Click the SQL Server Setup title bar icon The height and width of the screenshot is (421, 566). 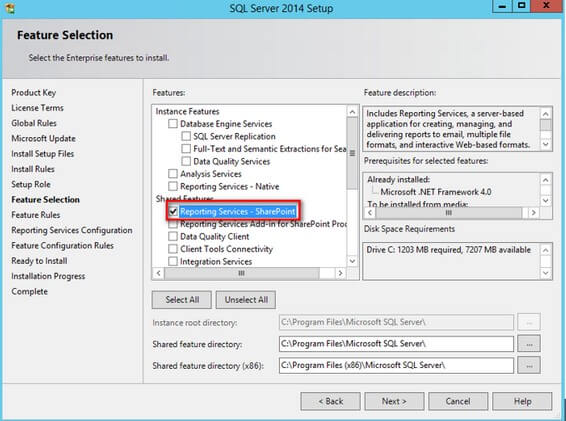[9, 8]
